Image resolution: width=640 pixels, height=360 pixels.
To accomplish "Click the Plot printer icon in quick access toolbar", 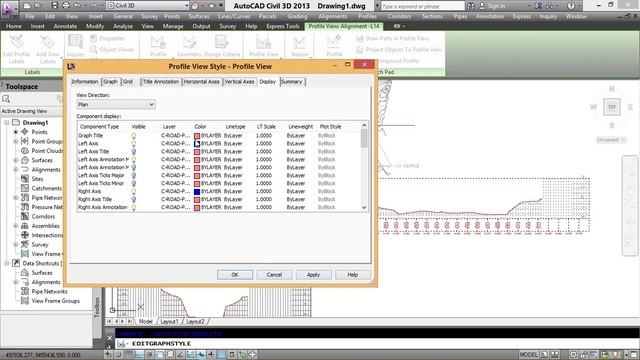I will [x=66, y=6].
